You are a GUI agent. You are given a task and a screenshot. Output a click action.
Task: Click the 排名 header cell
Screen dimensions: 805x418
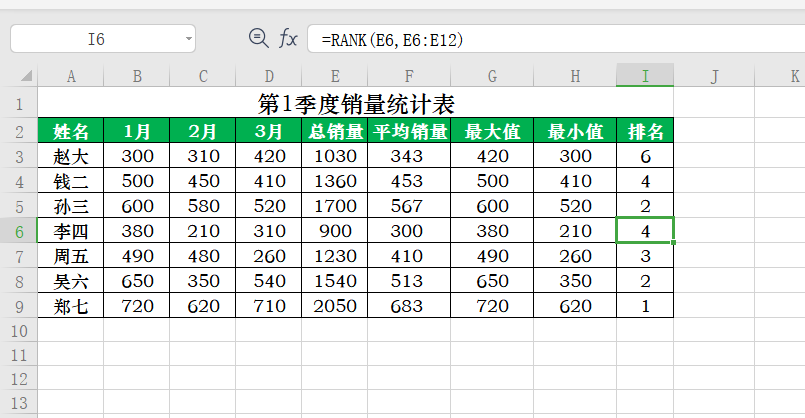(x=645, y=131)
